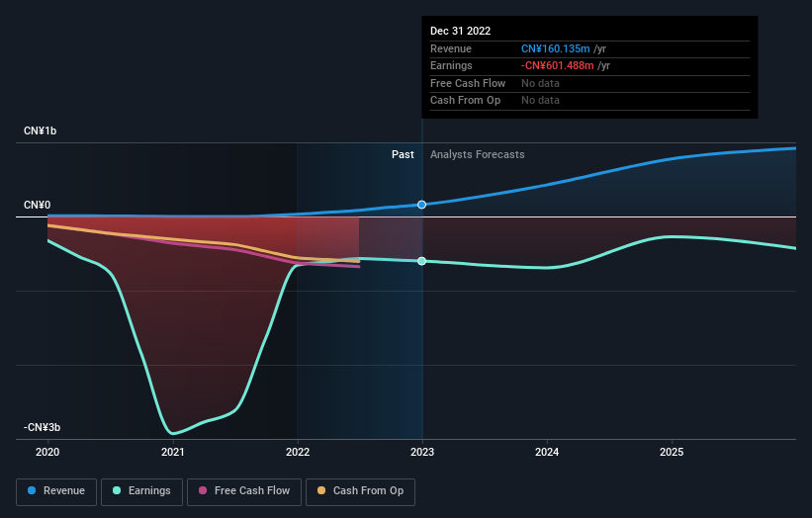Toggle the Revenue legend button

click(x=56, y=491)
